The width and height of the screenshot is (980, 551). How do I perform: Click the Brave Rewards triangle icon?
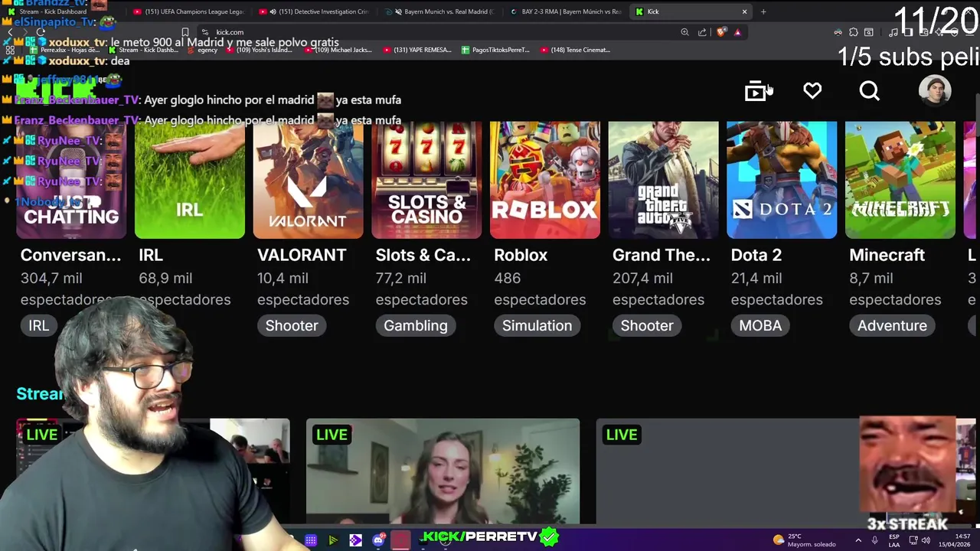pyautogui.click(x=737, y=32)
